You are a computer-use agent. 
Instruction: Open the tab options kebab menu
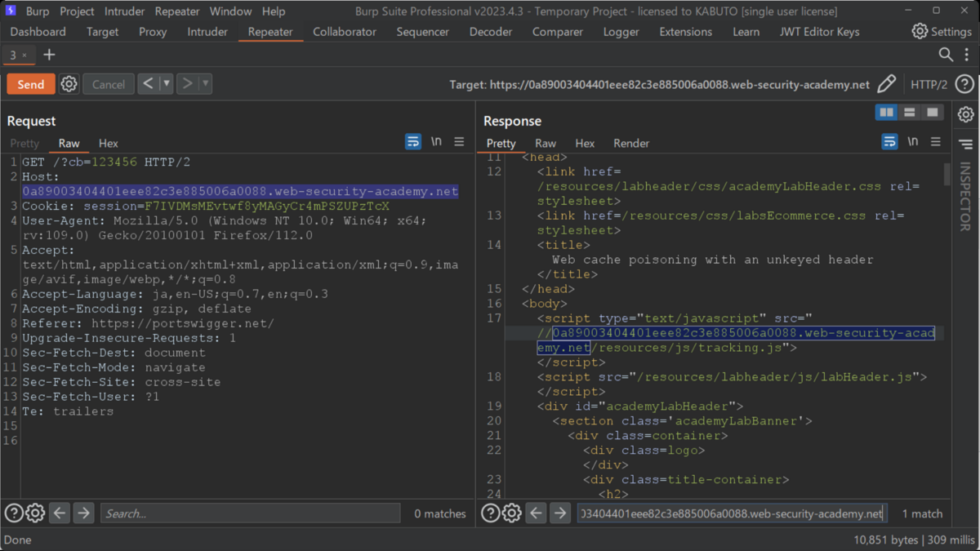(x=967, y=55)
